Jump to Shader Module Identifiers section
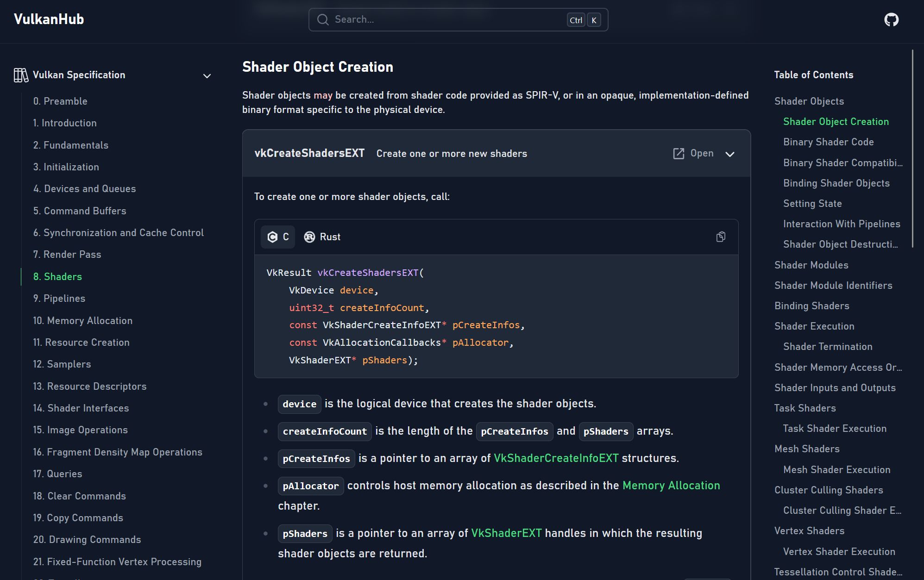 (833, 286)
